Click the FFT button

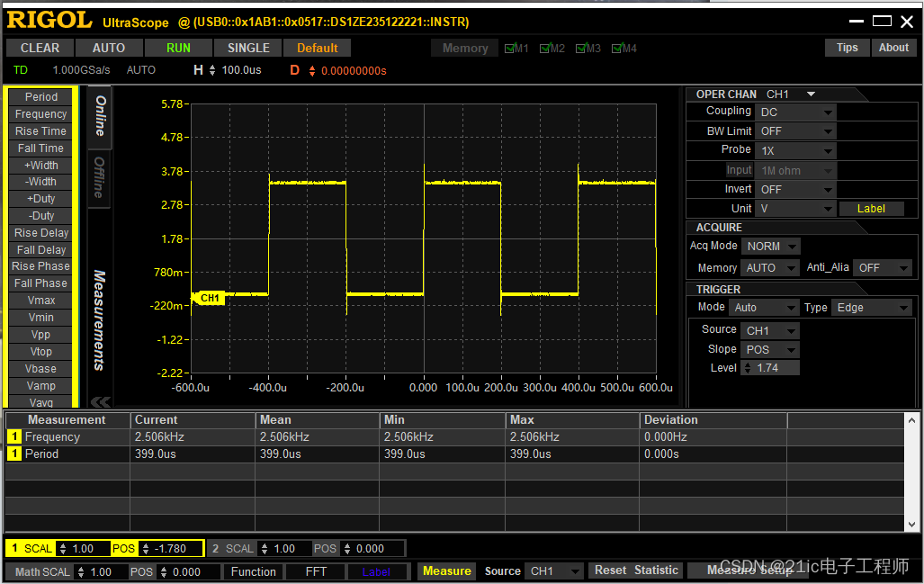point(316,571)
